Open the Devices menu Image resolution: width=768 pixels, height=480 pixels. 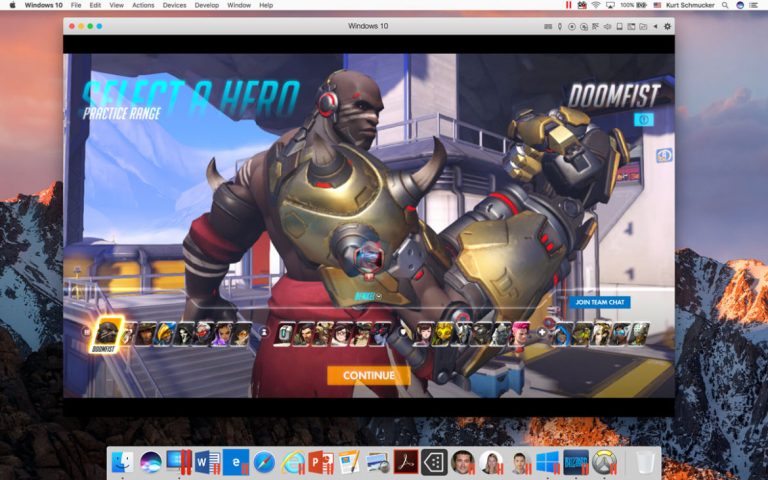click(x=174, y=5)
